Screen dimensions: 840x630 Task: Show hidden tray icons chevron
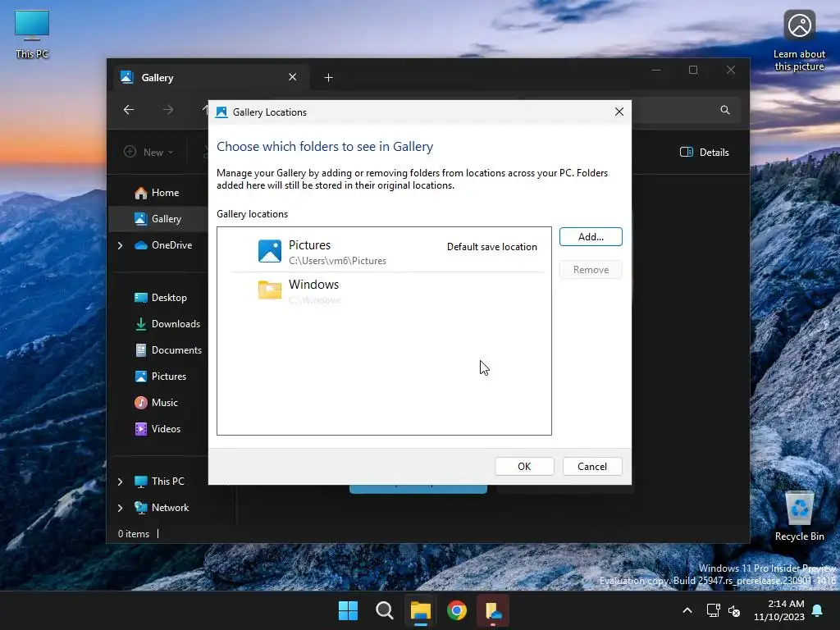tap(687, 610)
